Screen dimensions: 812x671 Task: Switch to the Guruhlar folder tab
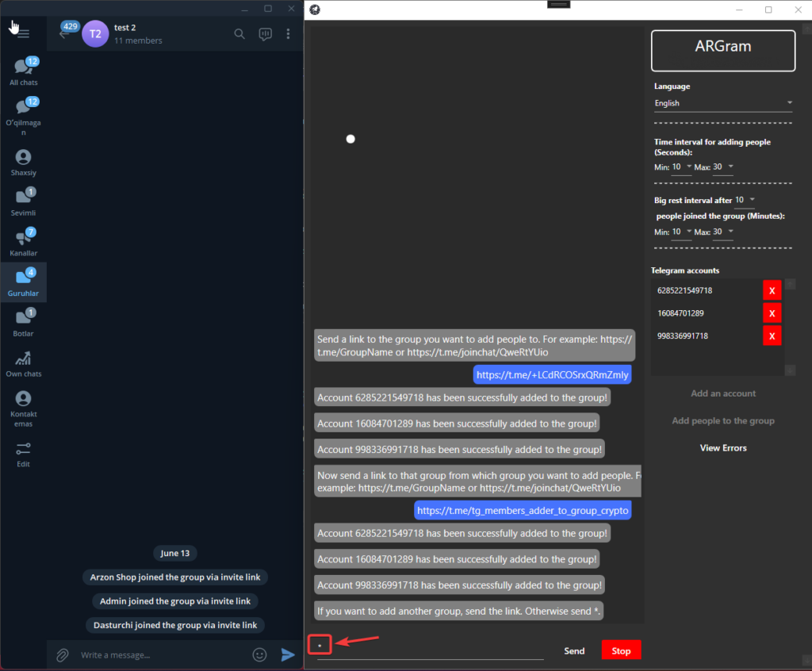click(x=23, y=282)
